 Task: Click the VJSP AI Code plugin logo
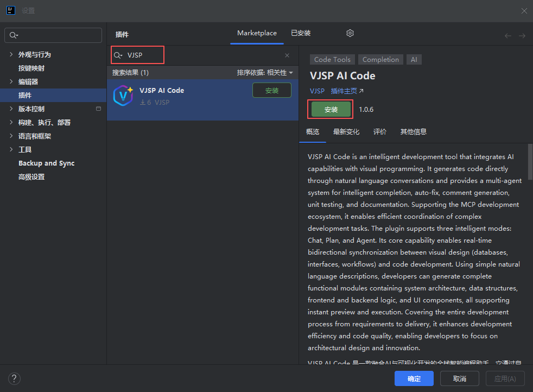pos(123,96)
